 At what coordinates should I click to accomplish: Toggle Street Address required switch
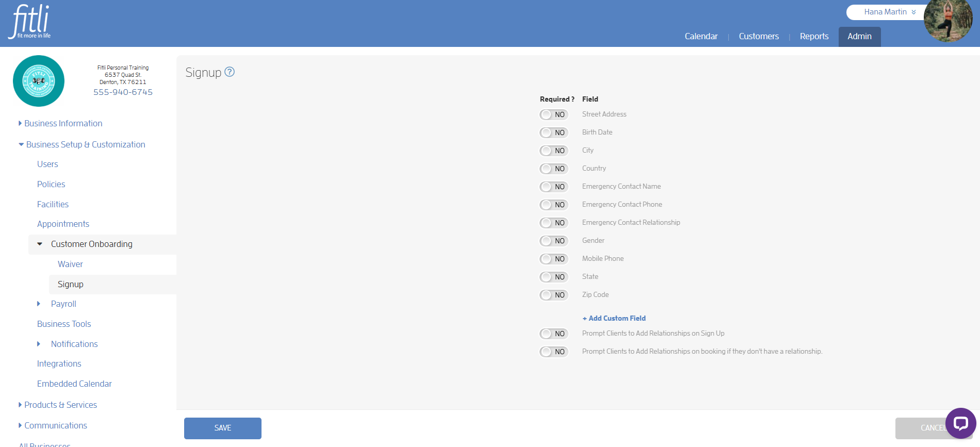point(553,114)
